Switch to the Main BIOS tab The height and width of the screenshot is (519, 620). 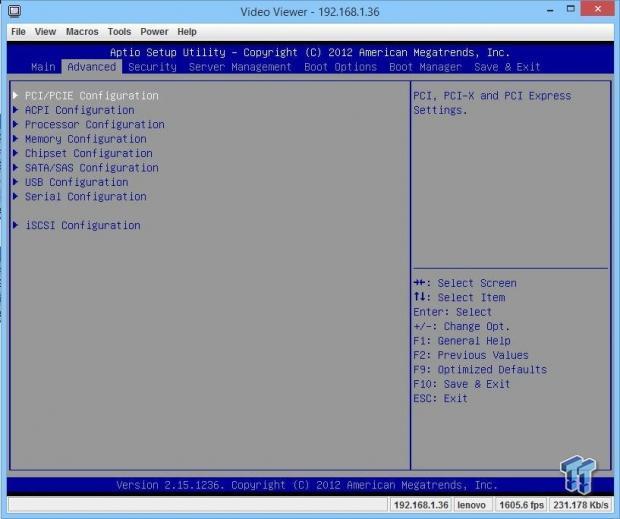click(x=43, y=67)
